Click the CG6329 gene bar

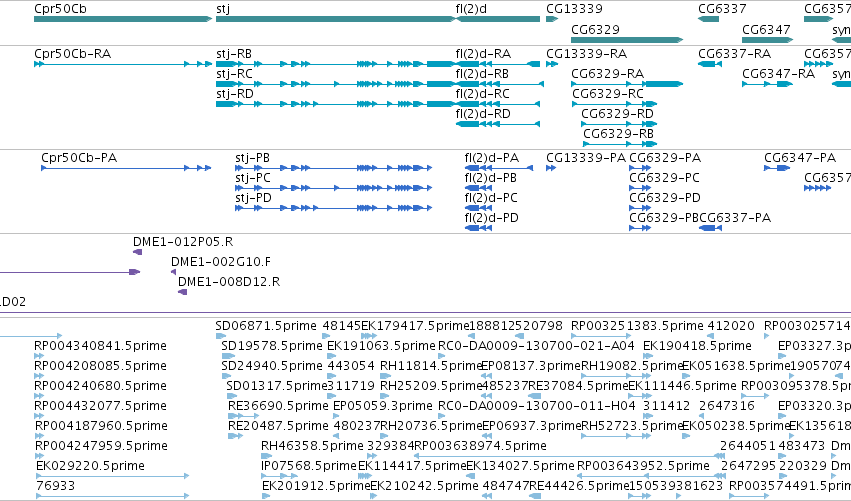(x=627, y=40)
